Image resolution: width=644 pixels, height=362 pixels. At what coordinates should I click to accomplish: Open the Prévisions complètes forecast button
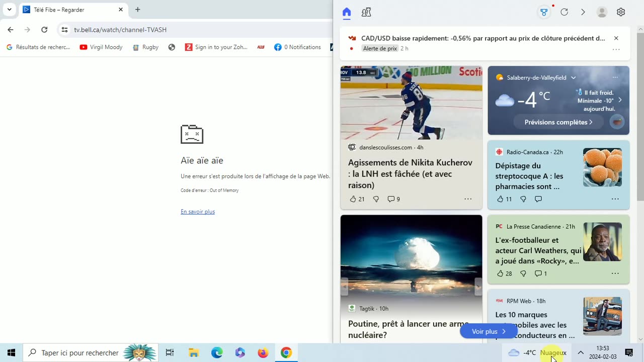point(558,122)
